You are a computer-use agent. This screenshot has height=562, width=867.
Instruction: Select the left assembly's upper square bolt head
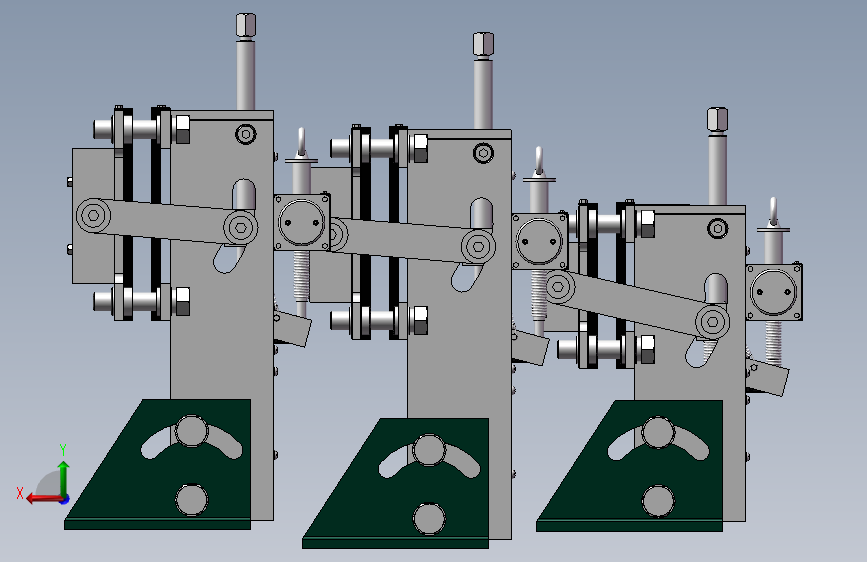tap(182, 129)
